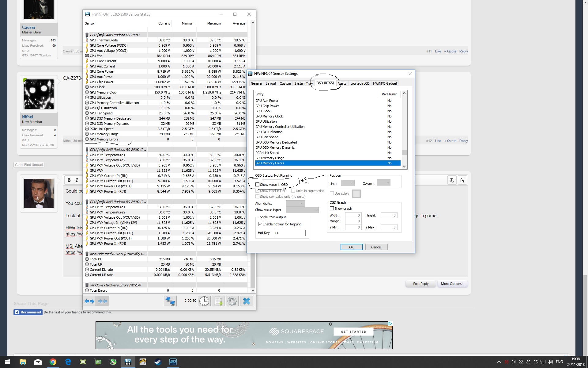This screenshot has width=588, height=368.
Task: Select GPU Memory Usage entry in OSD list
Action: pyautogui.click(x=327, y=158)
